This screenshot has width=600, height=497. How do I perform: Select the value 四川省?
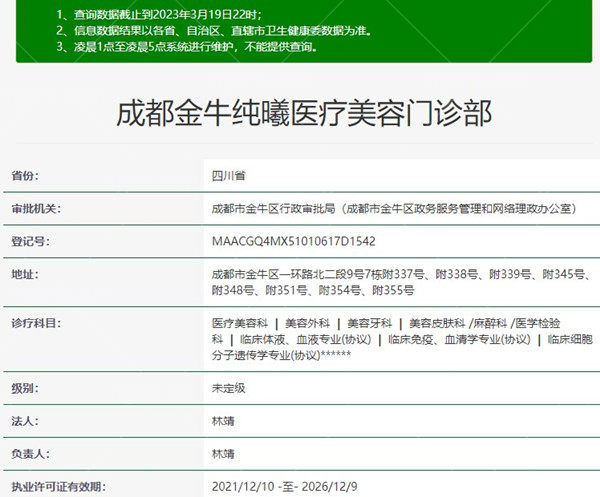228,176
